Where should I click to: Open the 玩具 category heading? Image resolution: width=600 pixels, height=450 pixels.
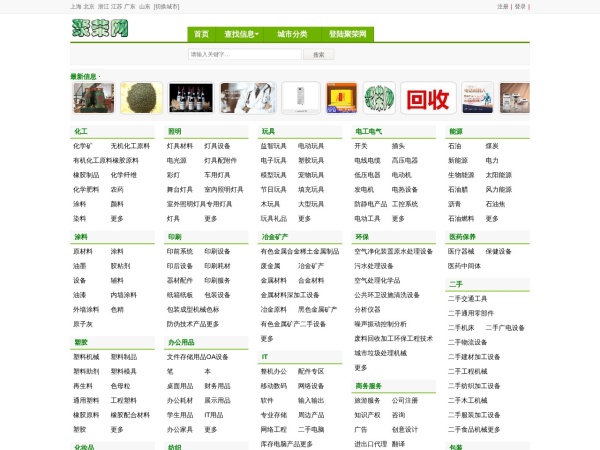click(x=268, y=131)
